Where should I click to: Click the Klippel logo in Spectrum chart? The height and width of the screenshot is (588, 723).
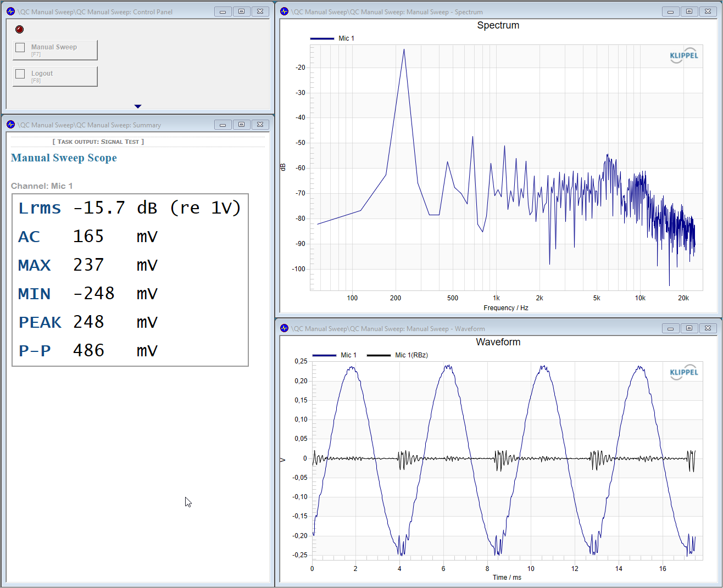684,55
